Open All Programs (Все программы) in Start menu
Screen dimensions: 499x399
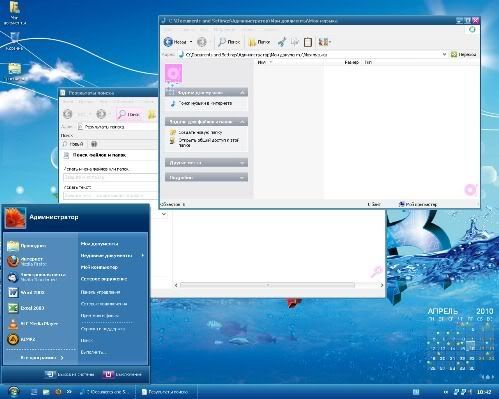42,358
